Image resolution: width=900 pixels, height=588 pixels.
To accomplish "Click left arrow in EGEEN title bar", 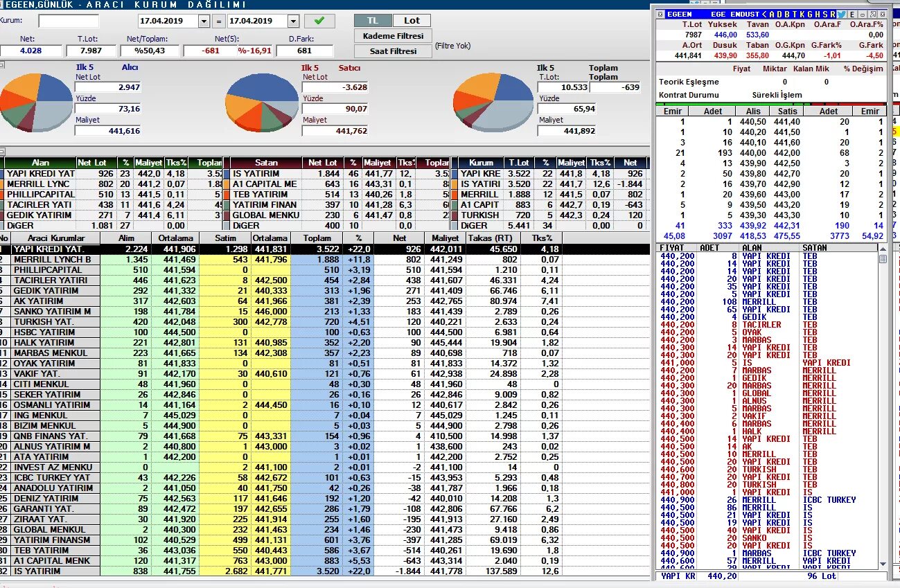I will coord(764,14).
